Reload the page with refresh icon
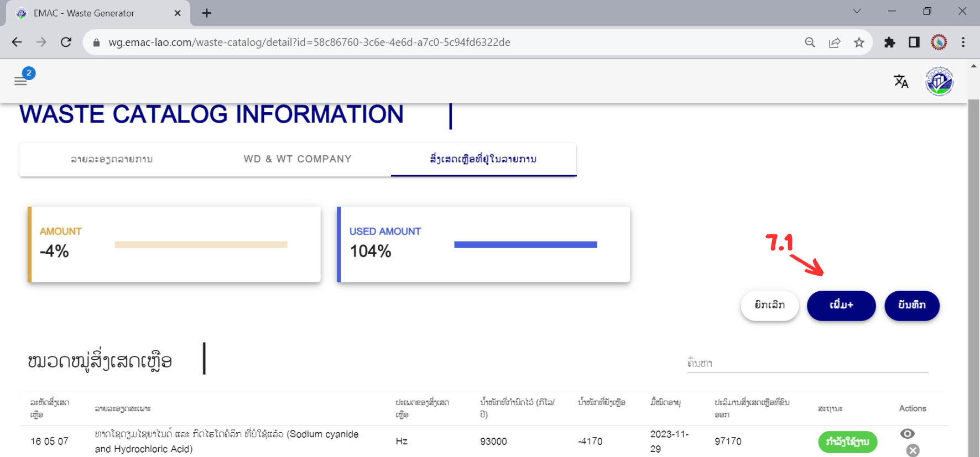 [x=66, y=43]
